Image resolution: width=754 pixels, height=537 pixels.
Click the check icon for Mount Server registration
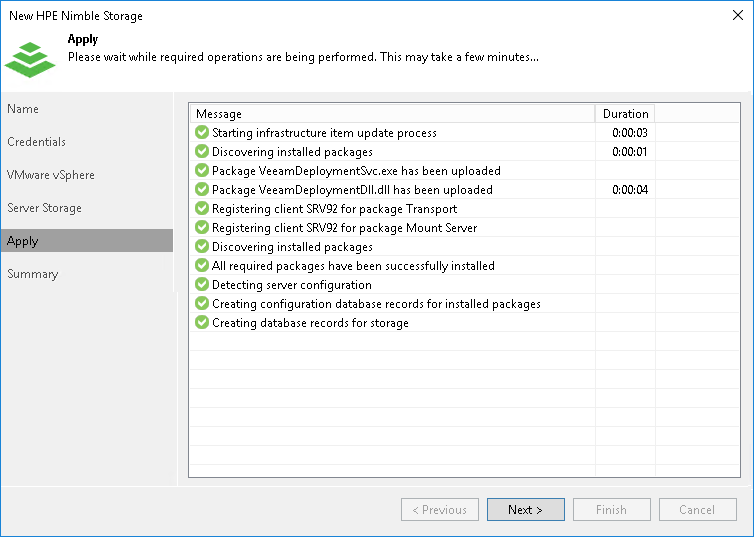pos(202,228)
